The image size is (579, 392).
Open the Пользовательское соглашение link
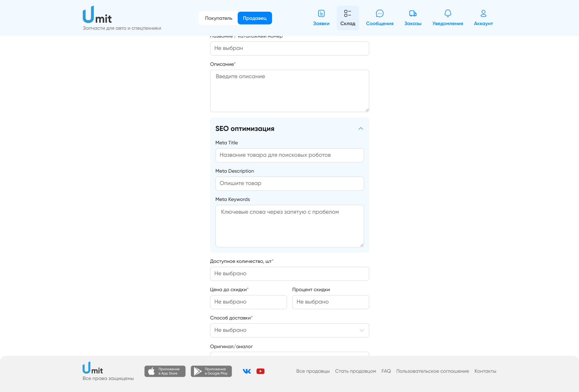pyautogui.click(x=433, y=371)
